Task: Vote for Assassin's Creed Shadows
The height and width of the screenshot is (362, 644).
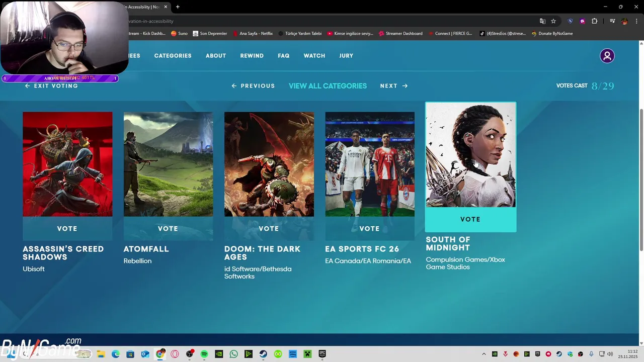Action: click(x=67, y=229)
